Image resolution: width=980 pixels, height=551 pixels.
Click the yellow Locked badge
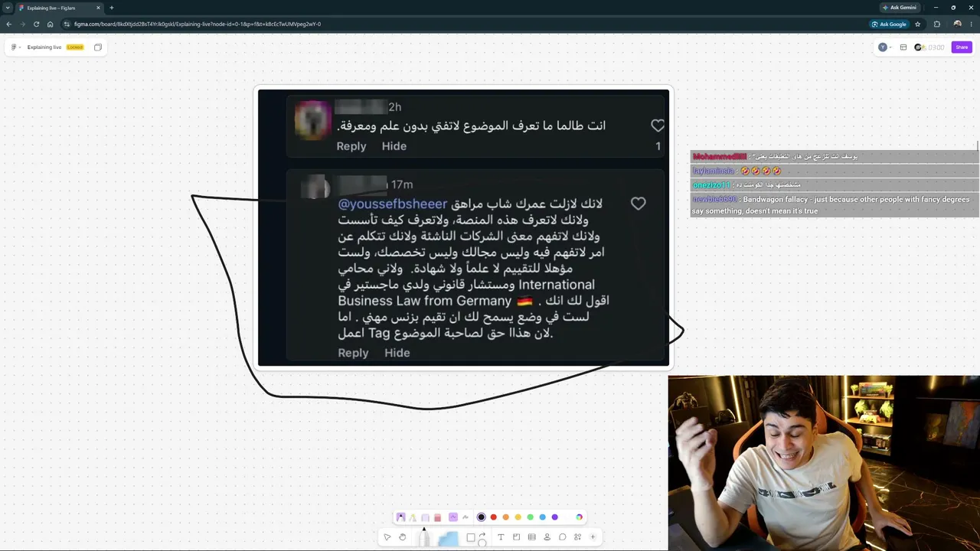[x=75, y=47]
